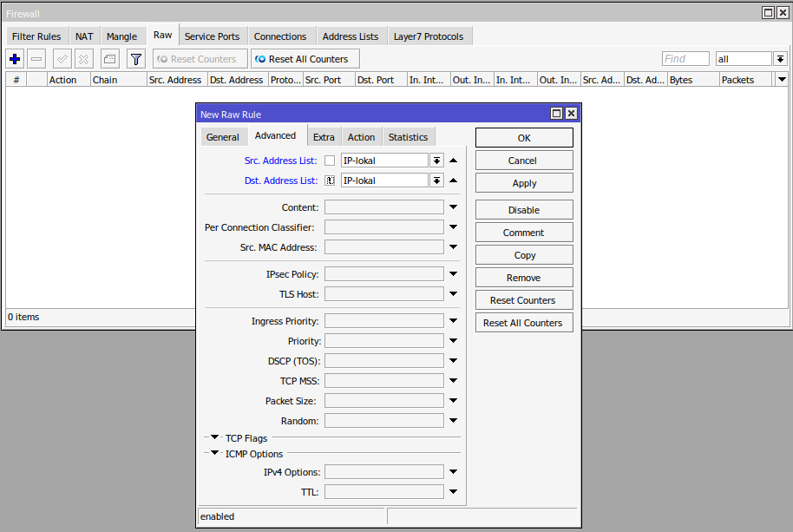Expand the DSCP (TOS) field

454,360
